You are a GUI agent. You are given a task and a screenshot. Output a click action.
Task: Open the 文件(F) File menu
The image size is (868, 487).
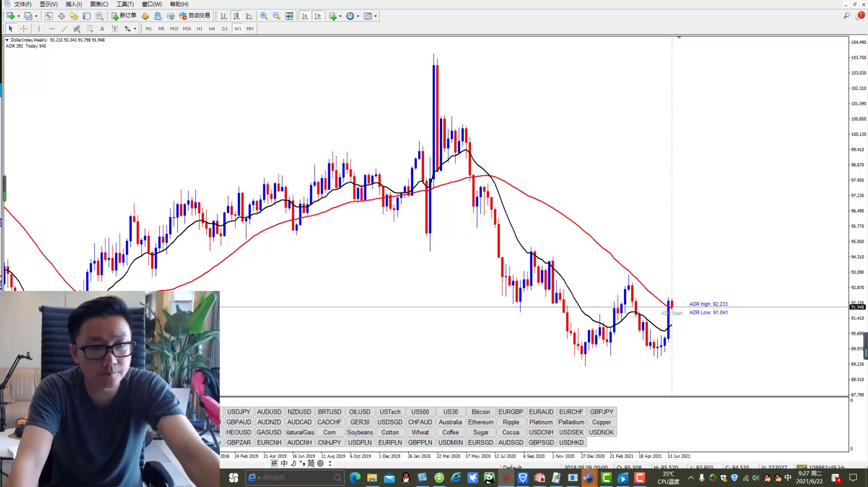coord(23,5)
